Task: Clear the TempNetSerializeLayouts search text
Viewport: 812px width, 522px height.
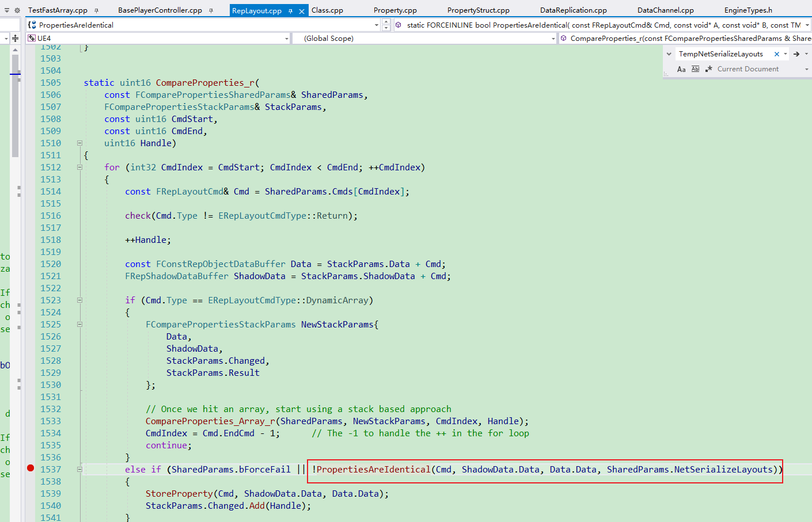Action: pos(776,54)
